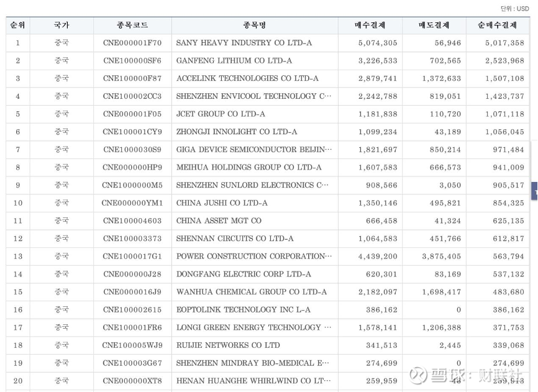Click stock code CNE100002615
Image resolution: width=538 pixels, height=392 pixels.
(132, 310)
